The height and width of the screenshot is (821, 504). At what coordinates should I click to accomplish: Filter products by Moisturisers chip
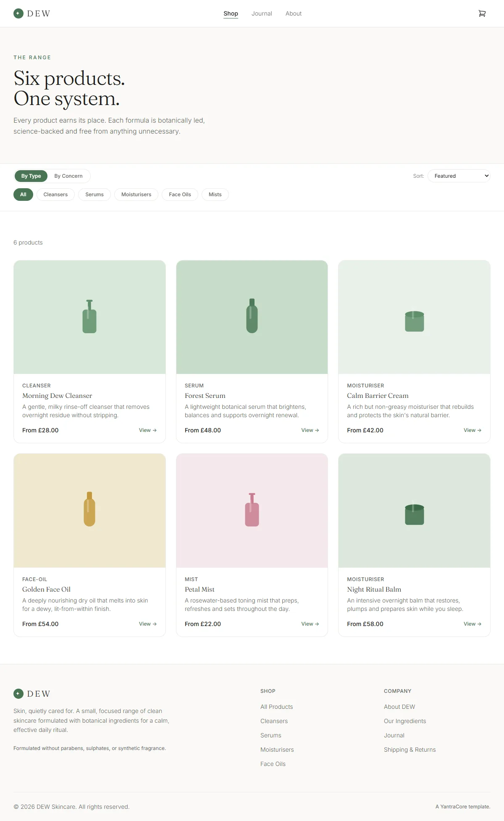click(x=136, y=195)
